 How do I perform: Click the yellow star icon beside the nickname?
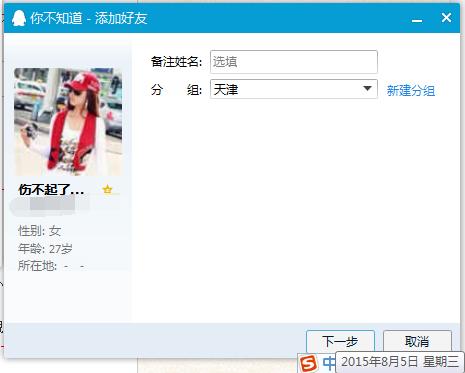click(x=107, y=190)
